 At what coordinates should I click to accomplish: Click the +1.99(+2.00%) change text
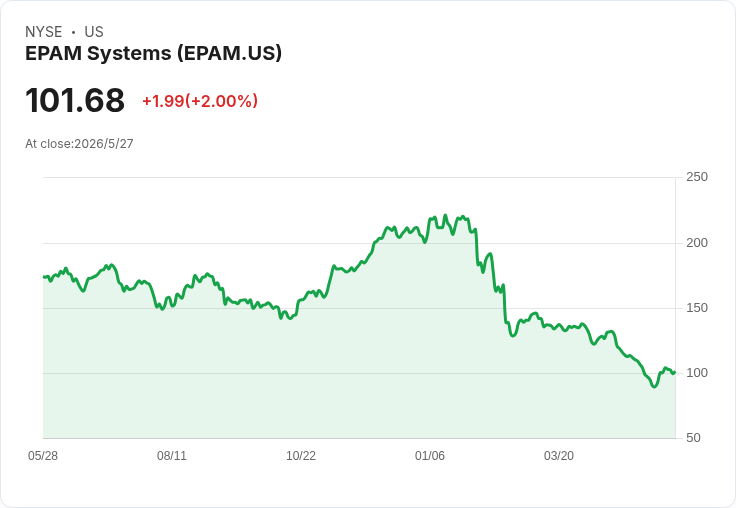[200, 101]
